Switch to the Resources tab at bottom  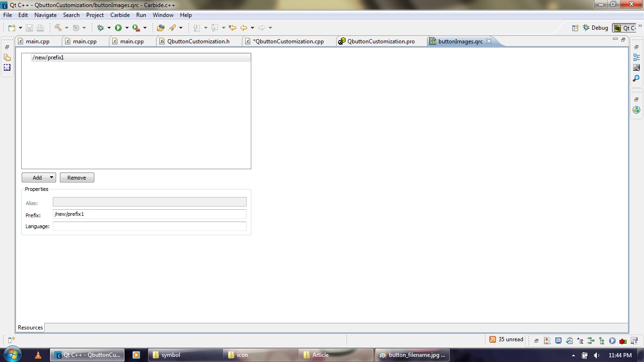tap(30, 327)
